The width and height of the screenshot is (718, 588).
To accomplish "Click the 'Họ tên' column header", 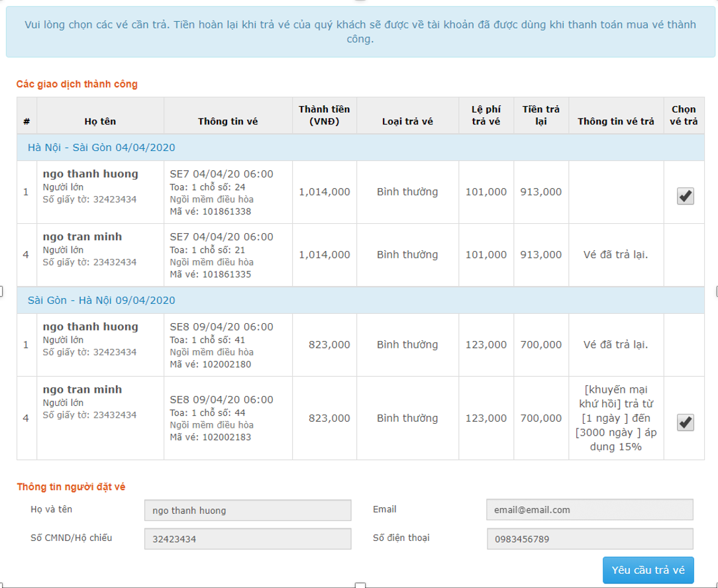I will 100,122.
